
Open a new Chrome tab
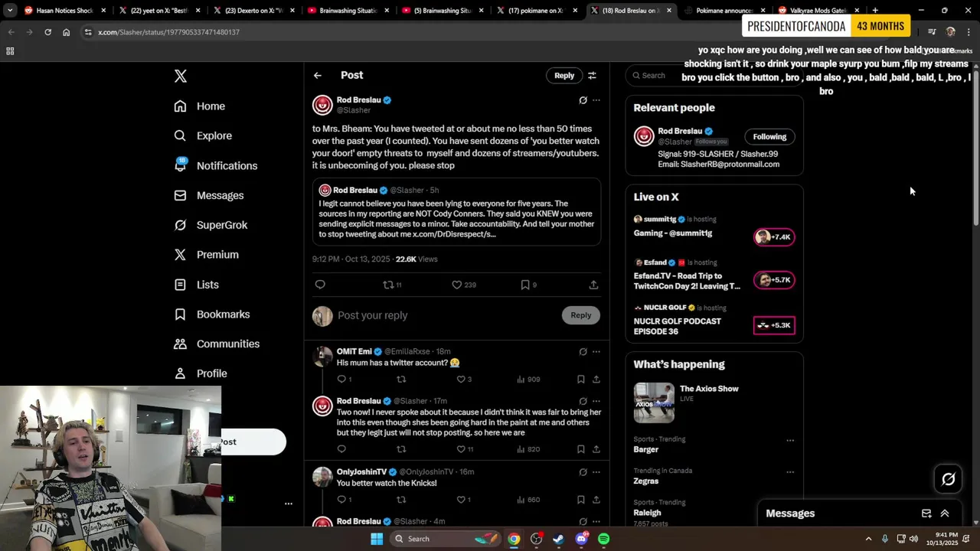(875, 11)
